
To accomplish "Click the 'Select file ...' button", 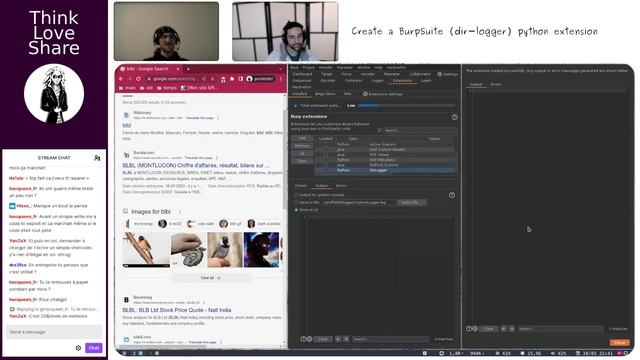I will point(411,202).
